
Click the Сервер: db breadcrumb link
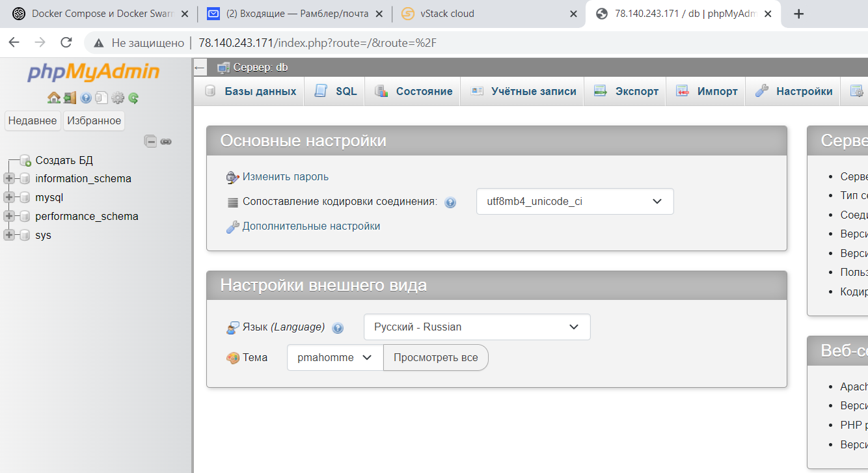pos(260,68)
